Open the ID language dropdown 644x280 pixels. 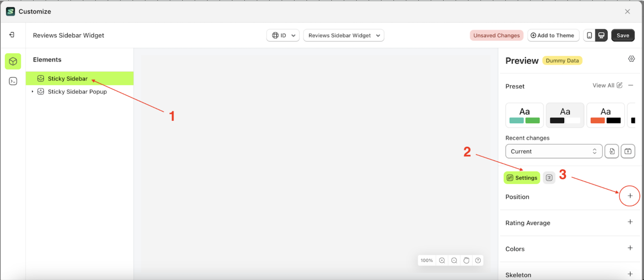click(283, 35)
